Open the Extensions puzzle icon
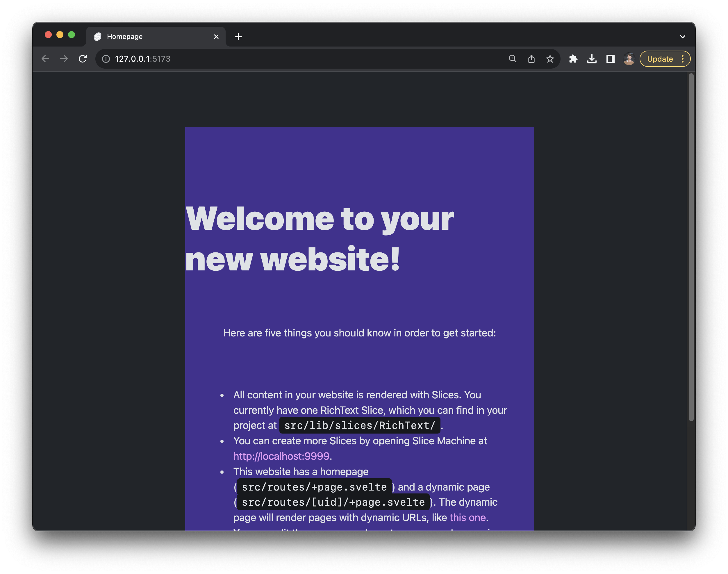Viewport: 728px width, 574px height. pos(573,59)
